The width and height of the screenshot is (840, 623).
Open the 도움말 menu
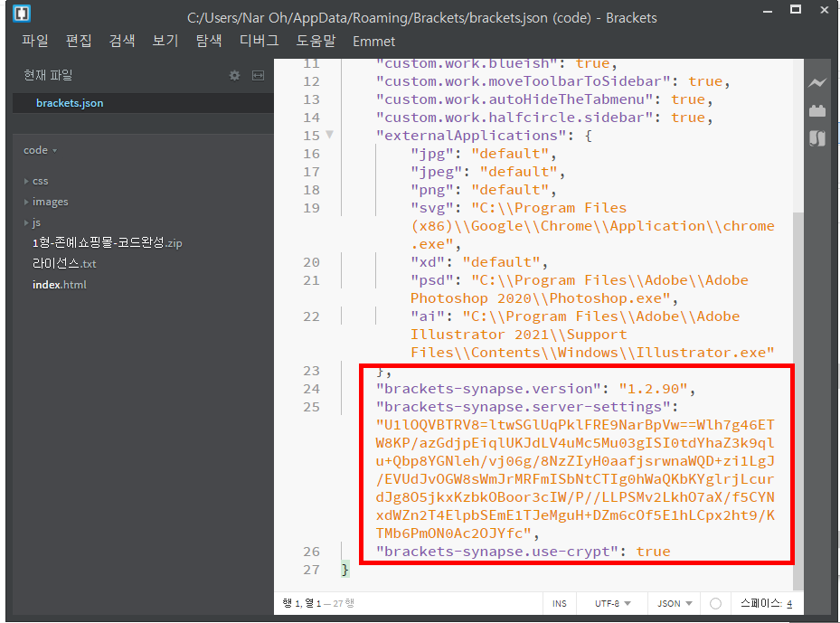[x=316, y=41]
